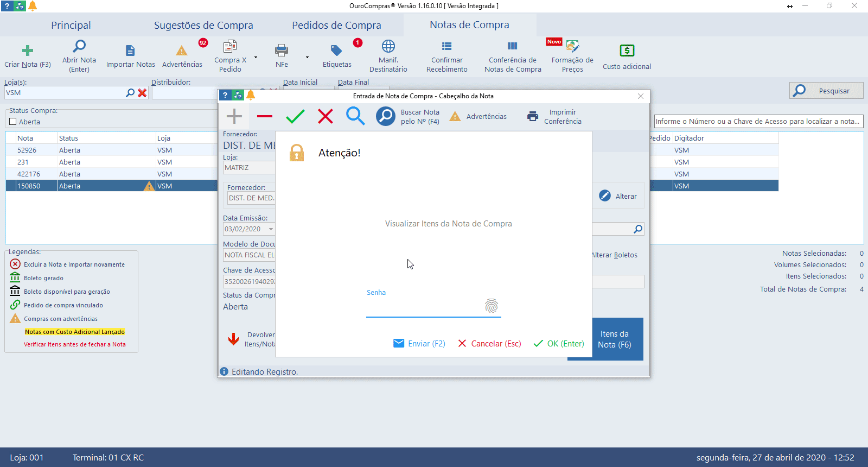Viewport: 868px width, 467px height.
Task: Click Imprimir Conferência printer icon
Action: pyautogui.click(x=533, y=116)
